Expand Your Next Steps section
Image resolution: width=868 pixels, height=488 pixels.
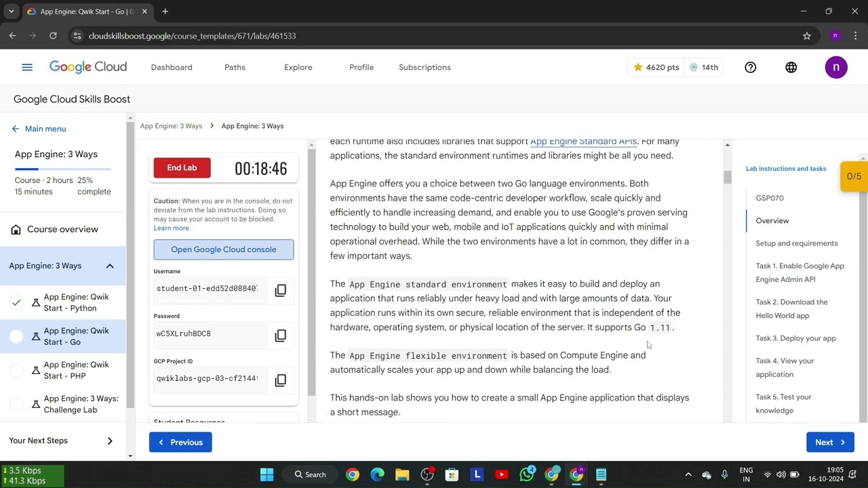coord(110,441)
